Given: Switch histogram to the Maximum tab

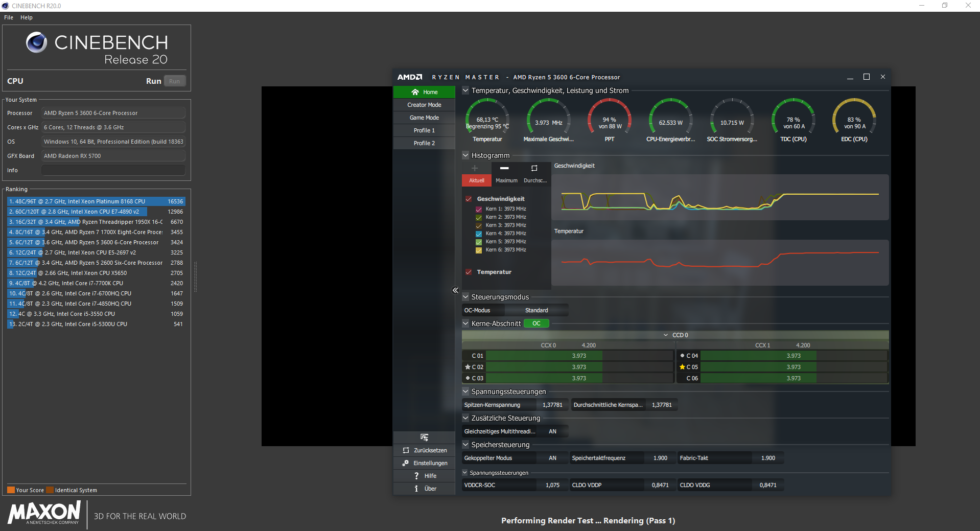Looking at the screenshot, I should coord(506,180).
